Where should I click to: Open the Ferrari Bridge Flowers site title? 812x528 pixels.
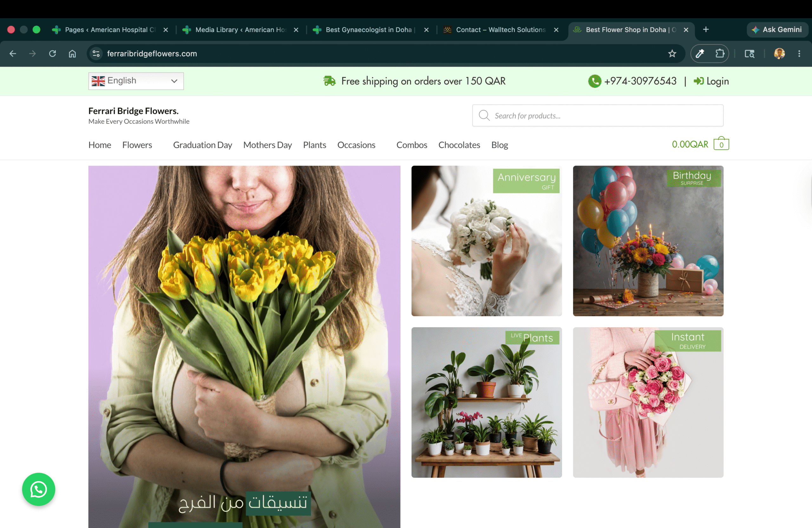click(133, 111)
